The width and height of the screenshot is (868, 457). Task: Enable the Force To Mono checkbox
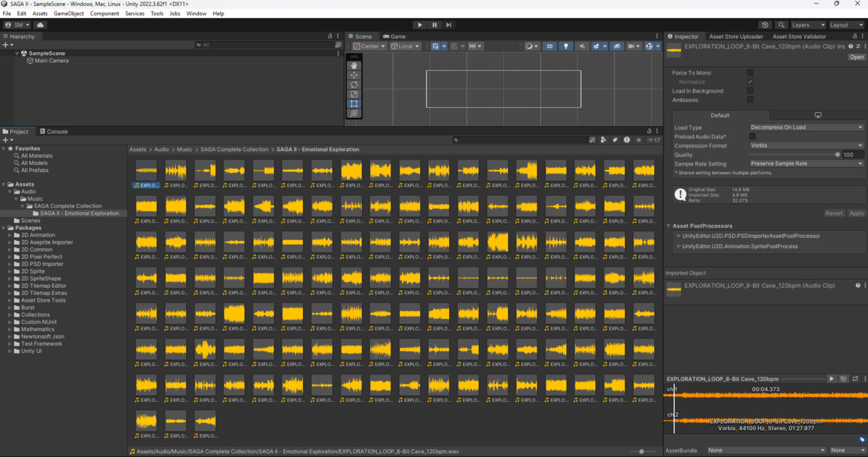pyautogui.click(x=750, y=72)
